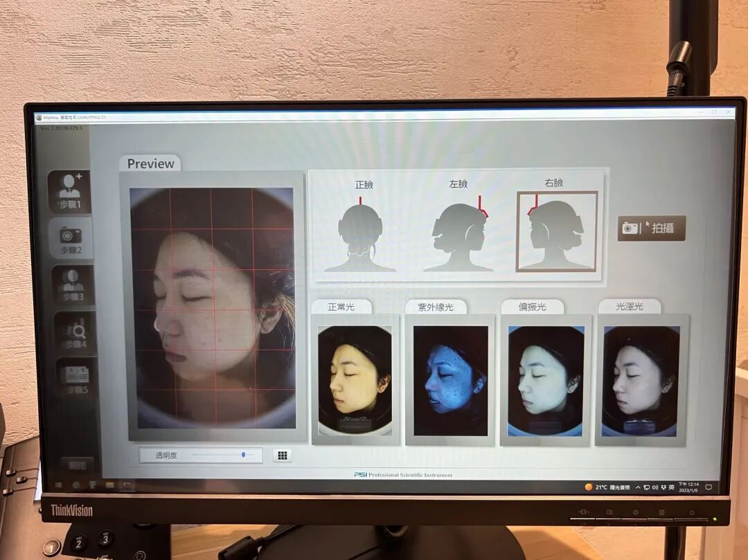Click the PSI Professional Scientific Instrument logo
The image size is (748, 560).
point(404,475)
